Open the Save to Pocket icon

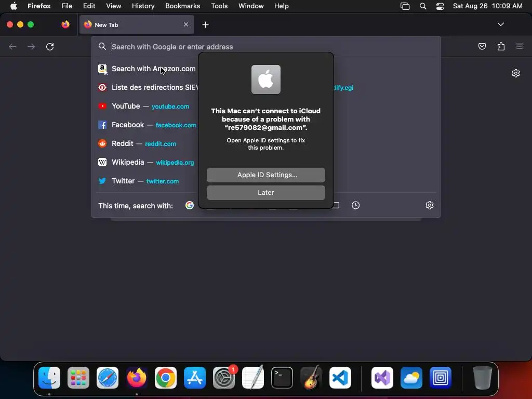coord(482,46)
